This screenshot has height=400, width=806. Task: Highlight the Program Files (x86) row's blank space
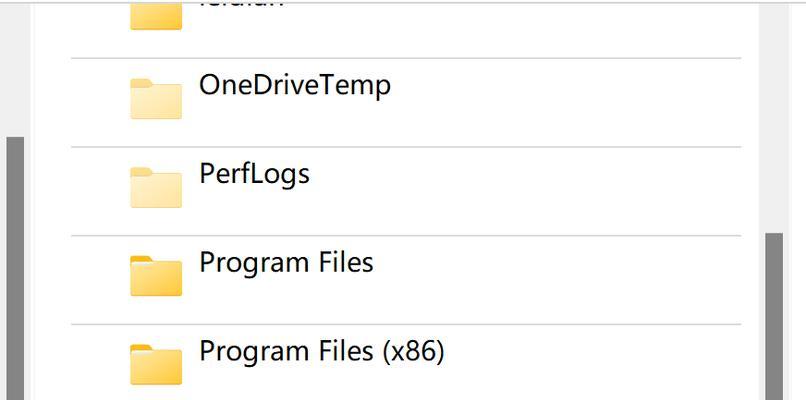click(593, 362)
